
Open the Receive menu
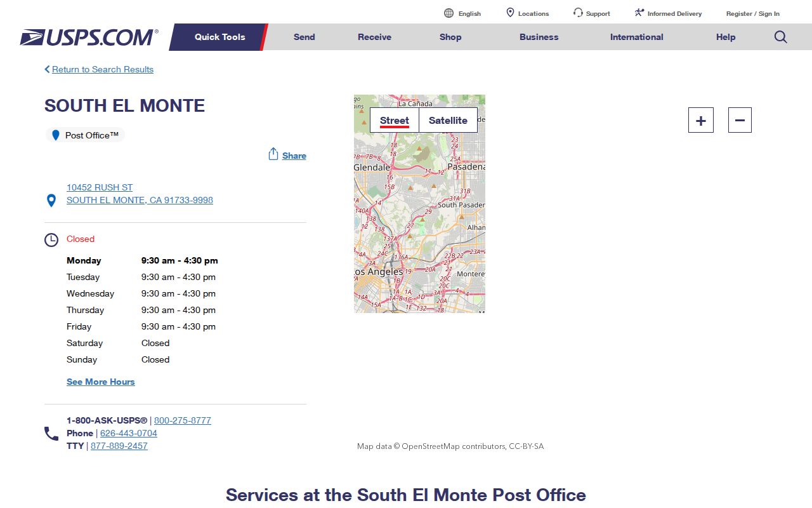[x=374, y=37]
